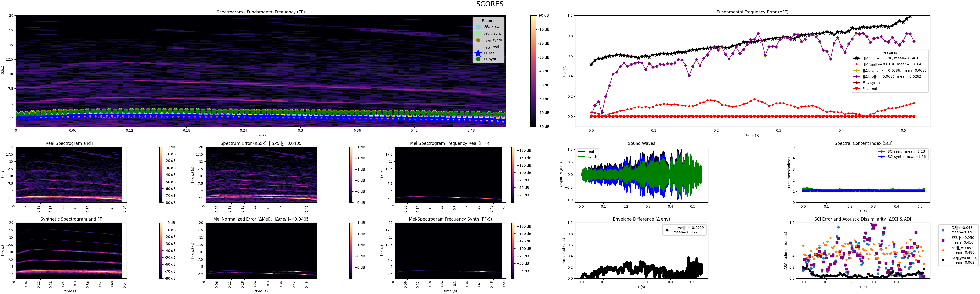Screen dimensions: 980x294
Task: Click the purple square SKL legend marker
Action: pyautogui.click(x=943, y=240)
